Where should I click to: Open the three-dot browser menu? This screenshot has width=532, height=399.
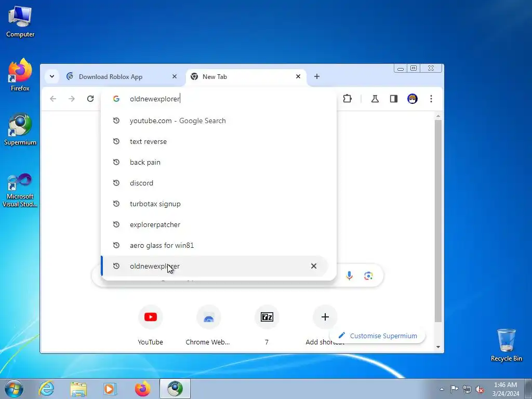431,99
